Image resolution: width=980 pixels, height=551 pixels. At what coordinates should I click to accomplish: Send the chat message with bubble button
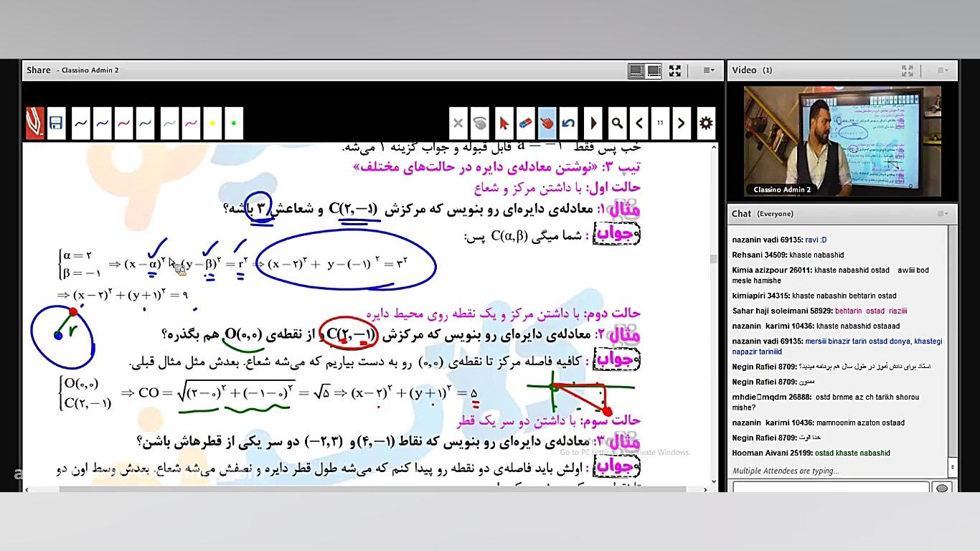click(x=942, y=488)
